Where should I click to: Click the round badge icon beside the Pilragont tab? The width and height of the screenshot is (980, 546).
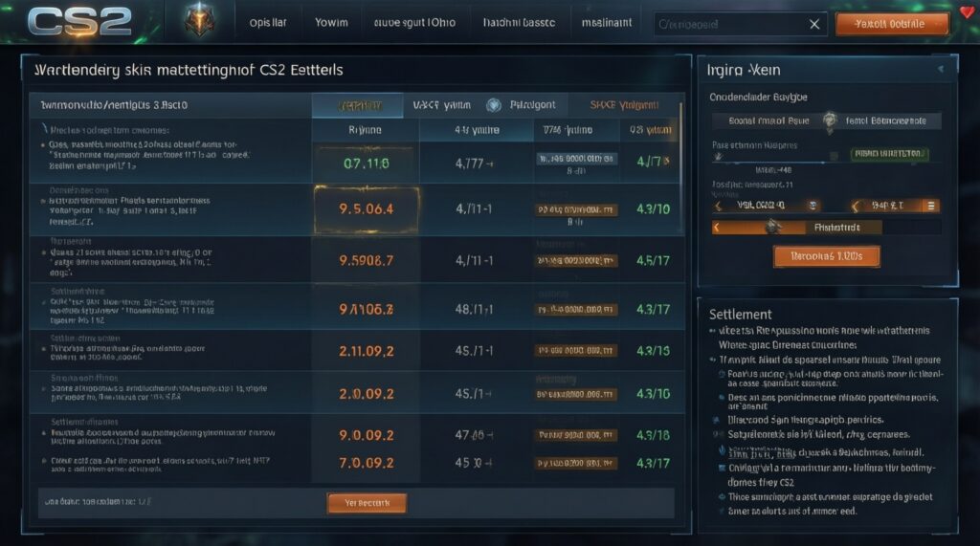point(494,105)
